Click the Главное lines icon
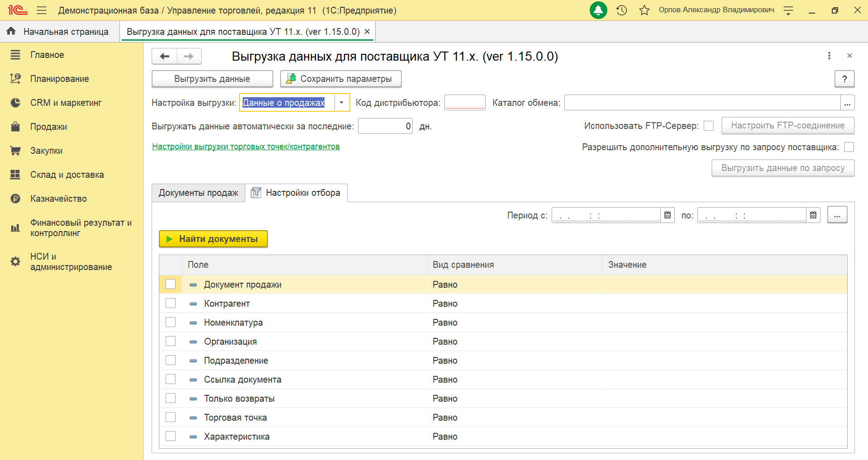Screen dimensions: 868x460 [15, 55]
